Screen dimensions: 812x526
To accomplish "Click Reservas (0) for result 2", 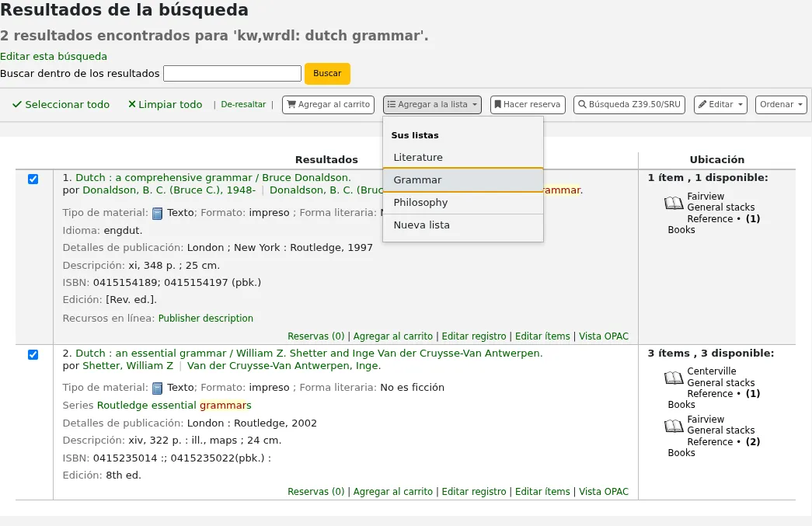I will point(316,492).
